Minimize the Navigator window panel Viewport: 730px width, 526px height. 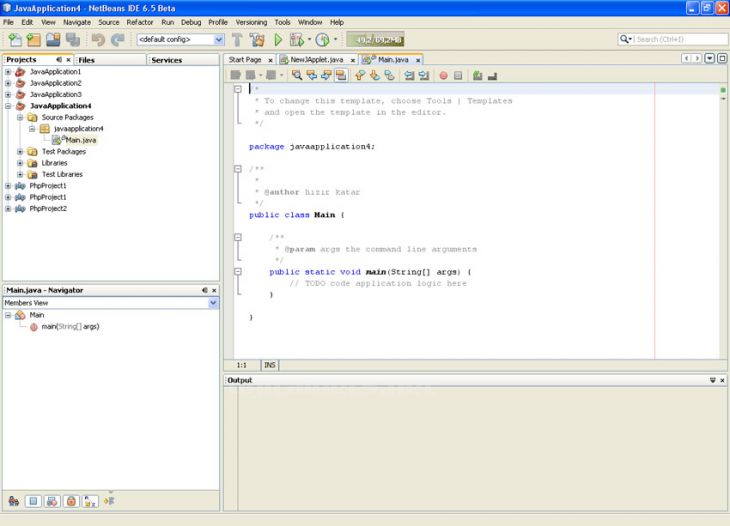(204, 290)
